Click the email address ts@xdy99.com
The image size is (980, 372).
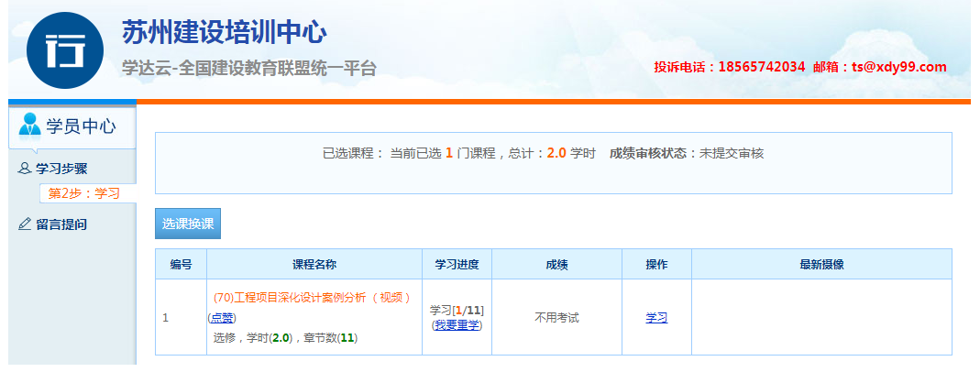click(898, 67)
